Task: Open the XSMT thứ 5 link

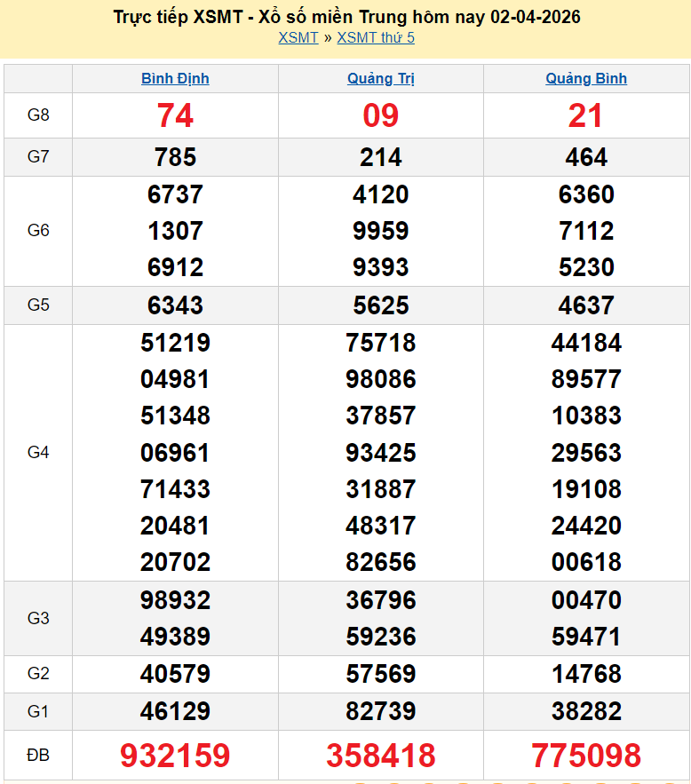Action: coord(376,37)
